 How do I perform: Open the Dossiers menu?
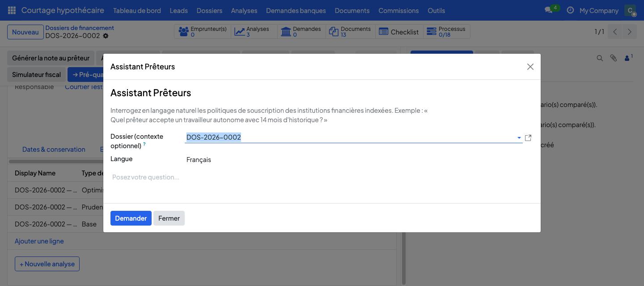(209, 10)
